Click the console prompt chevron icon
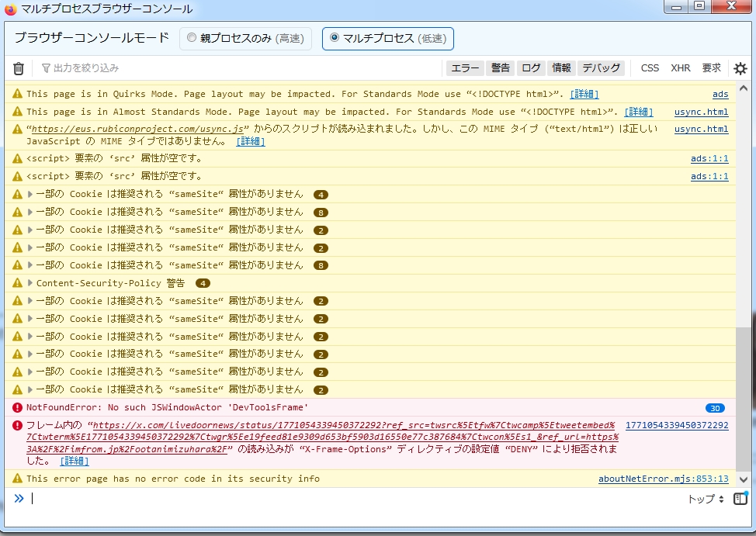Screen dimensions: 756x536 tap(19, 498)
